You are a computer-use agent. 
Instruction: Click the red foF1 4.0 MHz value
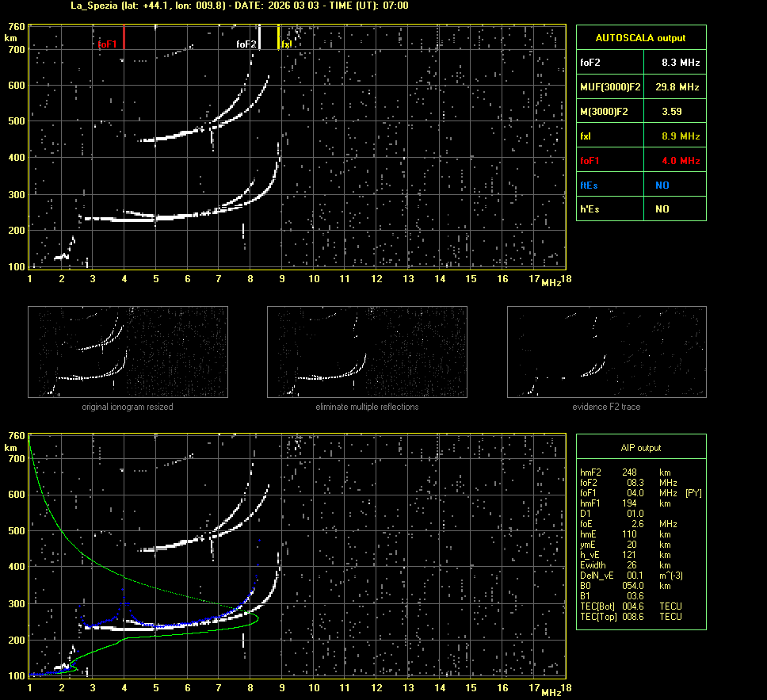(x=679, y=161)
